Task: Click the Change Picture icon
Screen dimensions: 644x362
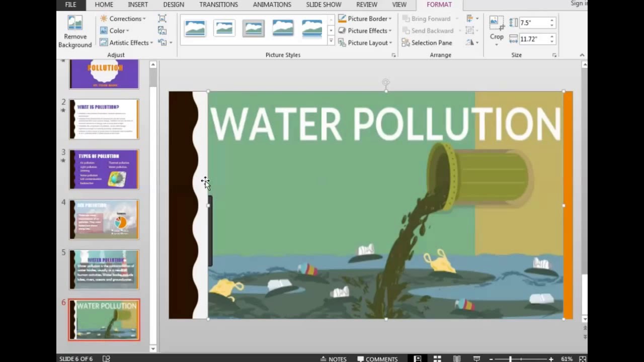Action: point(162,31)
